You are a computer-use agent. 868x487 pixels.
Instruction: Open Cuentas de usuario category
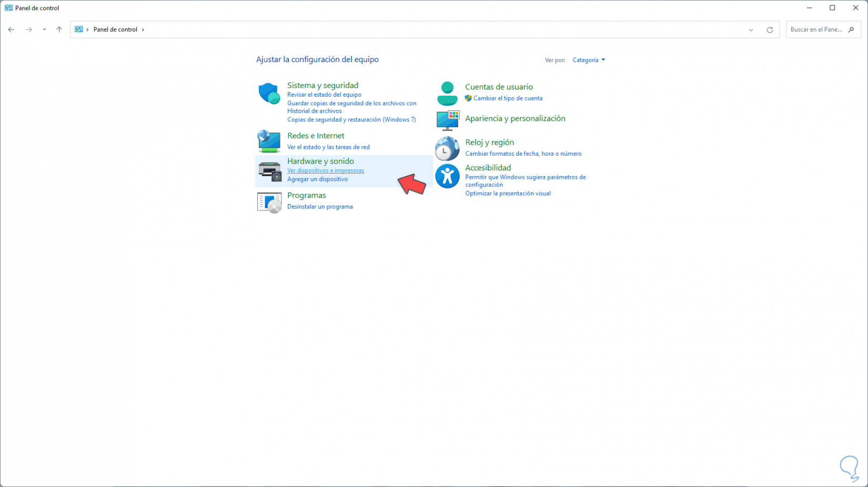click(x=499, y=87)
